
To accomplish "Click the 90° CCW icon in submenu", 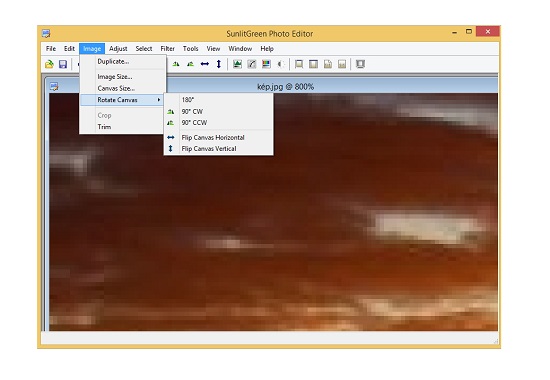I will pos(170,123).
